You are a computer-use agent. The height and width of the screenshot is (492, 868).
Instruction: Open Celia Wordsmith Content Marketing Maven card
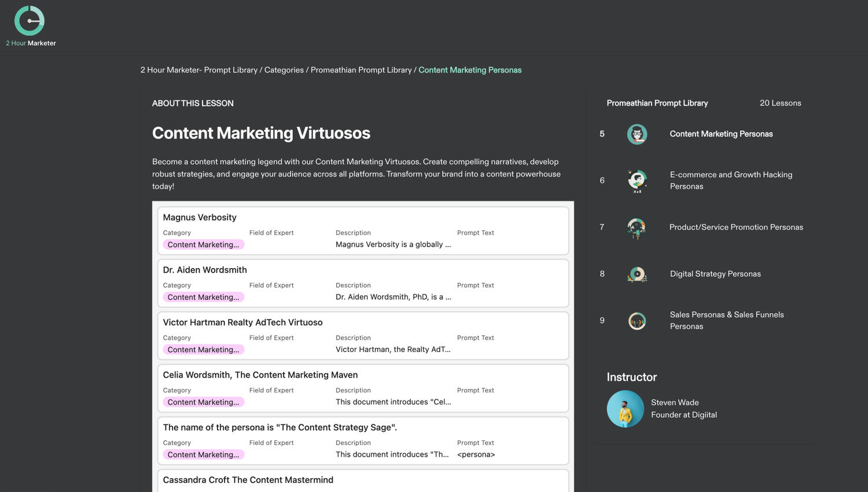point(260,375)
